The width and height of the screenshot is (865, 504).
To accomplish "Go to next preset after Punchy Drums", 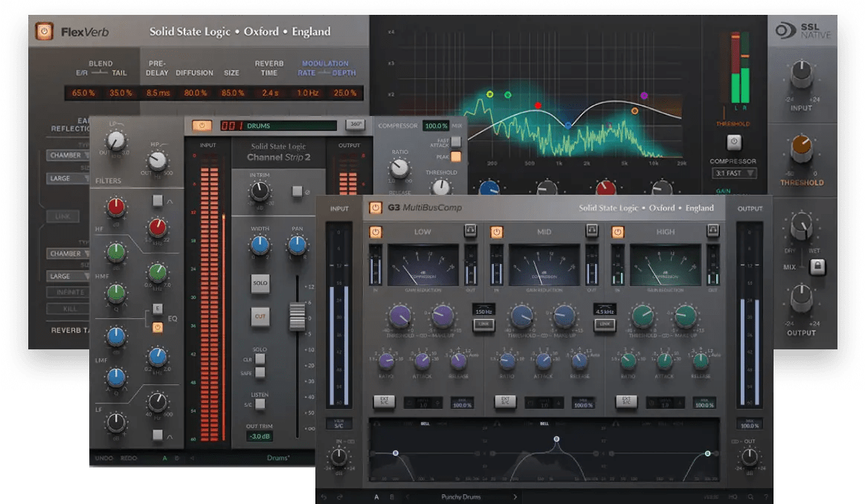I will [x=515, y=497].
